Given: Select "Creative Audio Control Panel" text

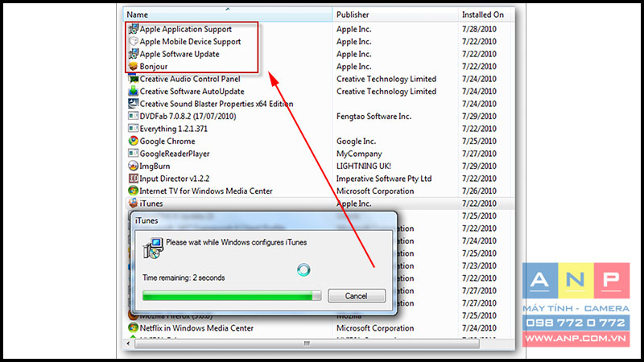Looking at the screenshot, I should tap(190, 79).
